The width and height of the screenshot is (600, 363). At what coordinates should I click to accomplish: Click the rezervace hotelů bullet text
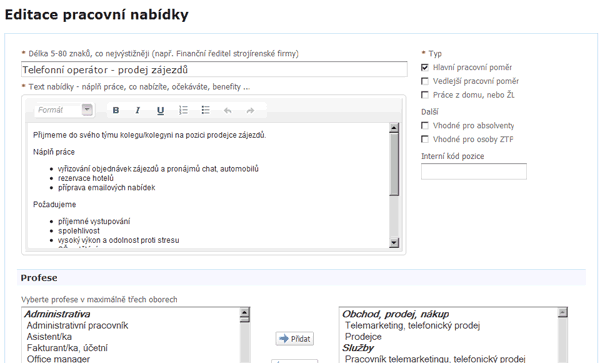pyautogui.click(x=86, y=178)
